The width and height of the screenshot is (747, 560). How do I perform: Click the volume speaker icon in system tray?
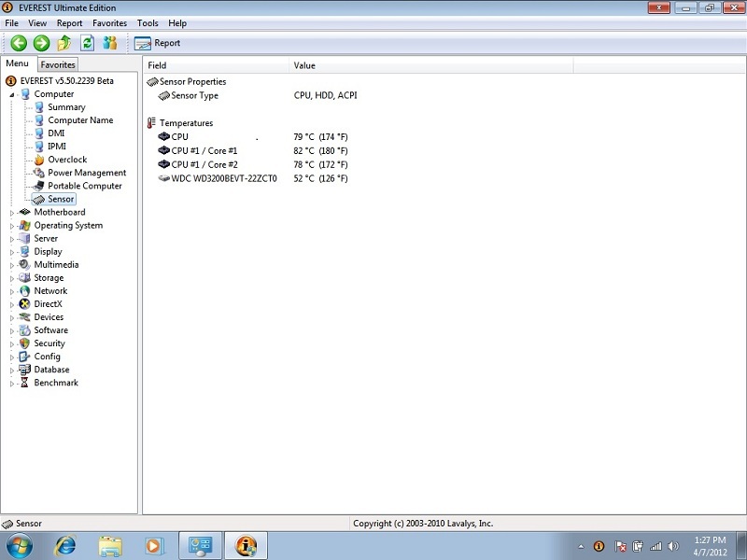click(x=673, y=546)
